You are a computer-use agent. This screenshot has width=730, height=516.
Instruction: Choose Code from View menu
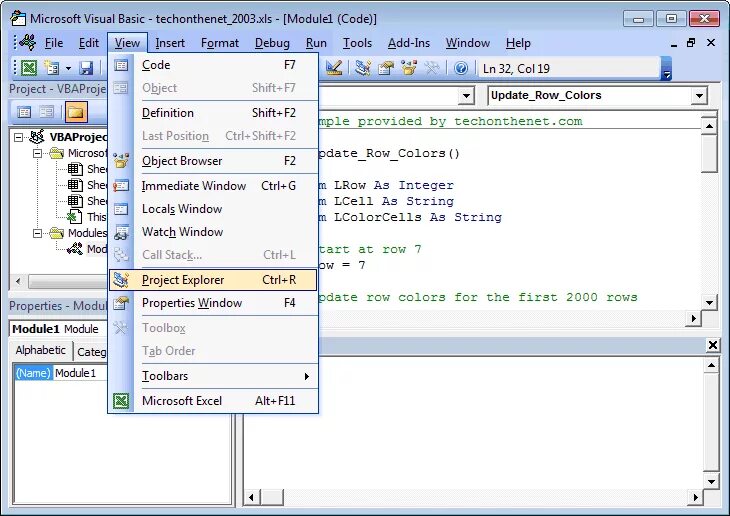click(x=214, y=65)
